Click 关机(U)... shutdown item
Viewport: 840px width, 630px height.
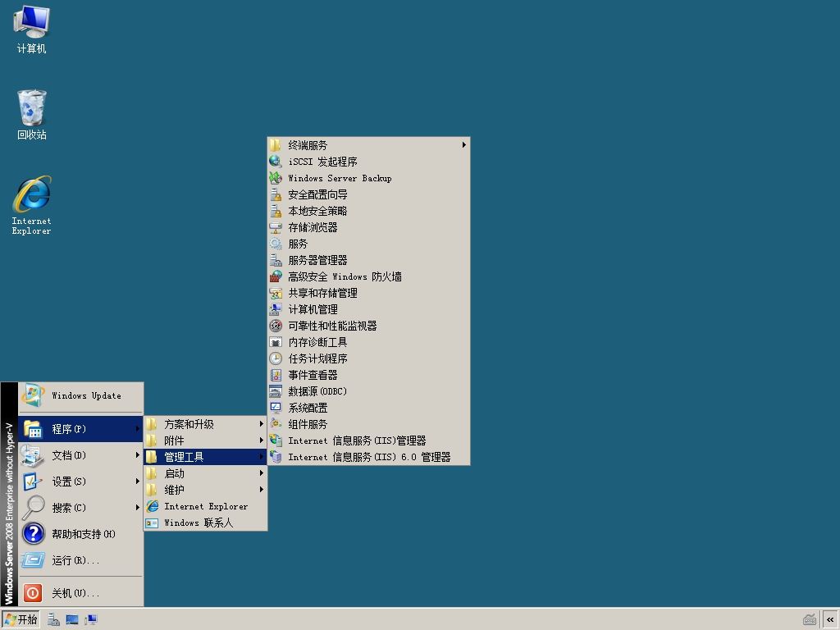point(81,593)
